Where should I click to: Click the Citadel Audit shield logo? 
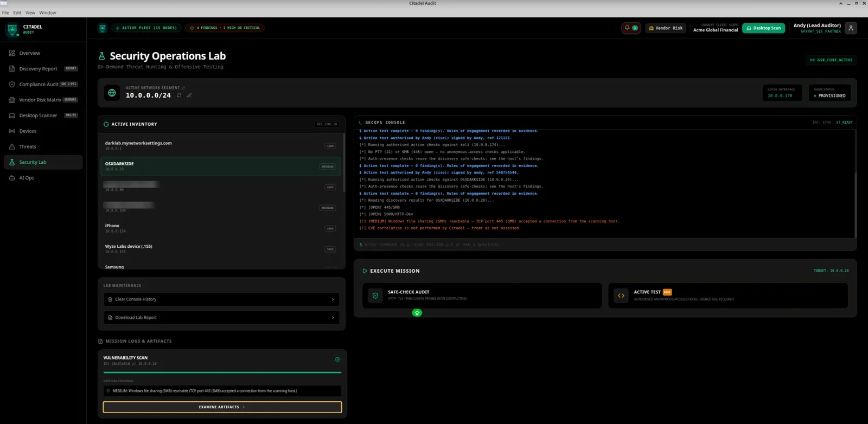point(12,29)
